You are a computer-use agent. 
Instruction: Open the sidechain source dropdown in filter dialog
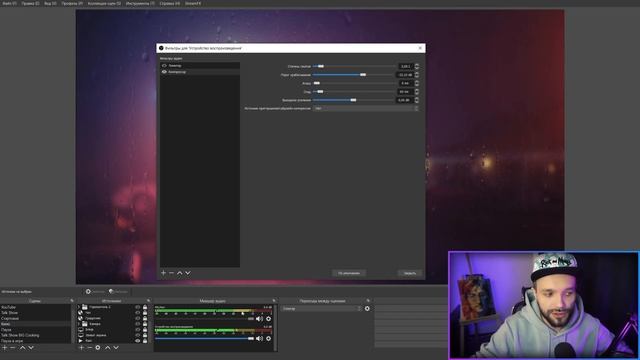(366, 109)
